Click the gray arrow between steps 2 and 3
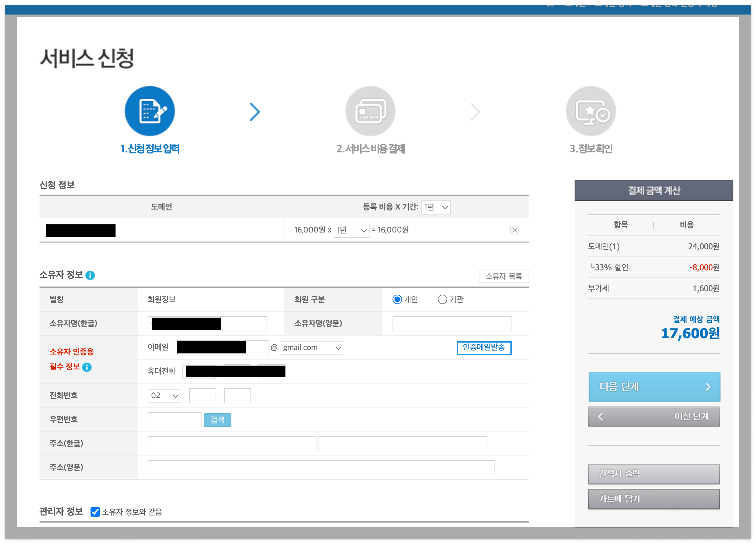This screenshot has height=544, width=756. pos(475,112)
